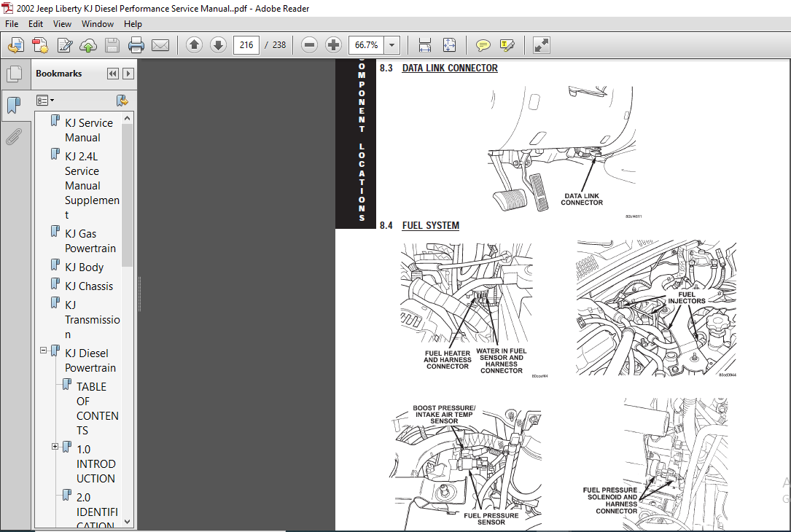Add a sticky note comment

tap(483, 45)
